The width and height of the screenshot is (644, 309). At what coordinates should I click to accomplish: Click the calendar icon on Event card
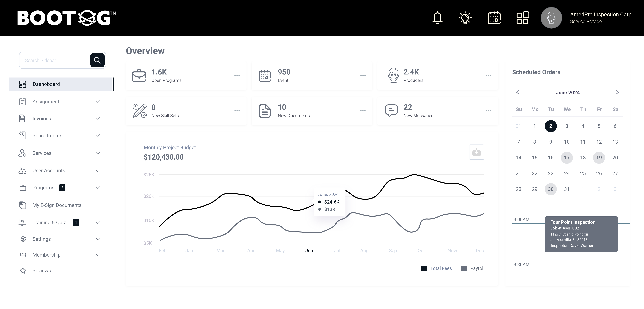(265, 76)
